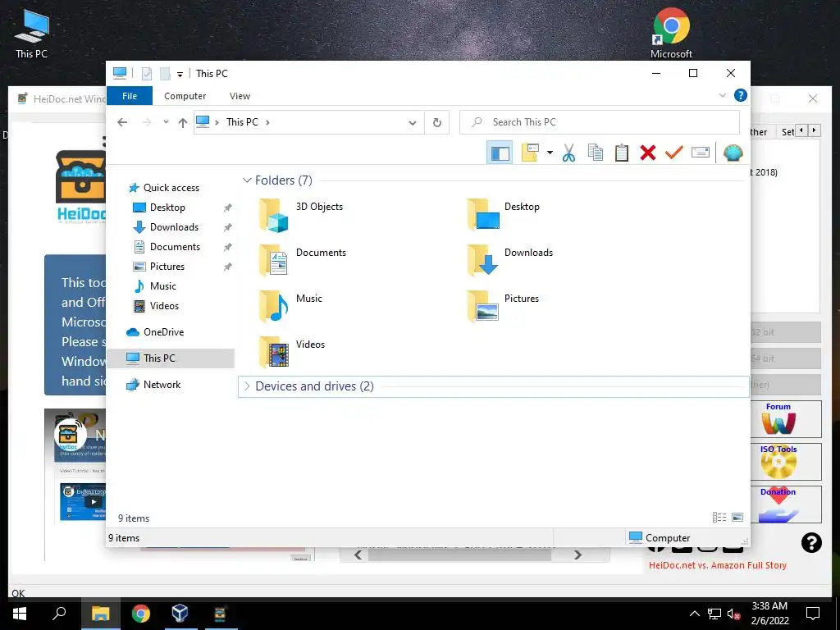Open Desktop in the Quick access sidebar
This screenshot has width=840, height=630.
(x=167, y=208)
